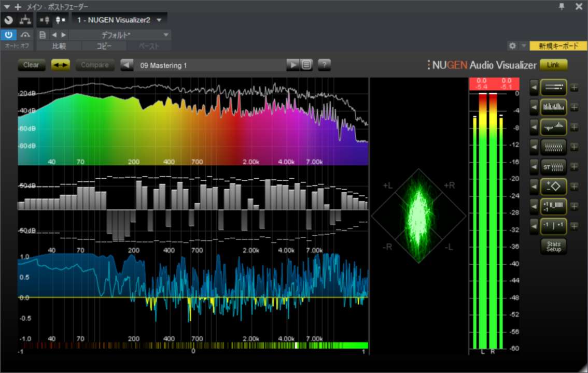Click the 09 Mastering 1 preset name field
This screenshot has width=588, height=373.
tap(210, 65)
